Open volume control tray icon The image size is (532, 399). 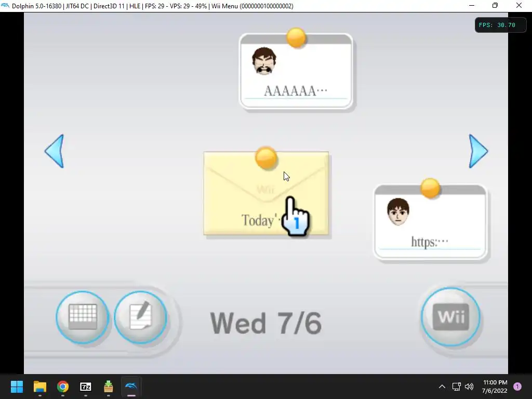coord(469,387)
